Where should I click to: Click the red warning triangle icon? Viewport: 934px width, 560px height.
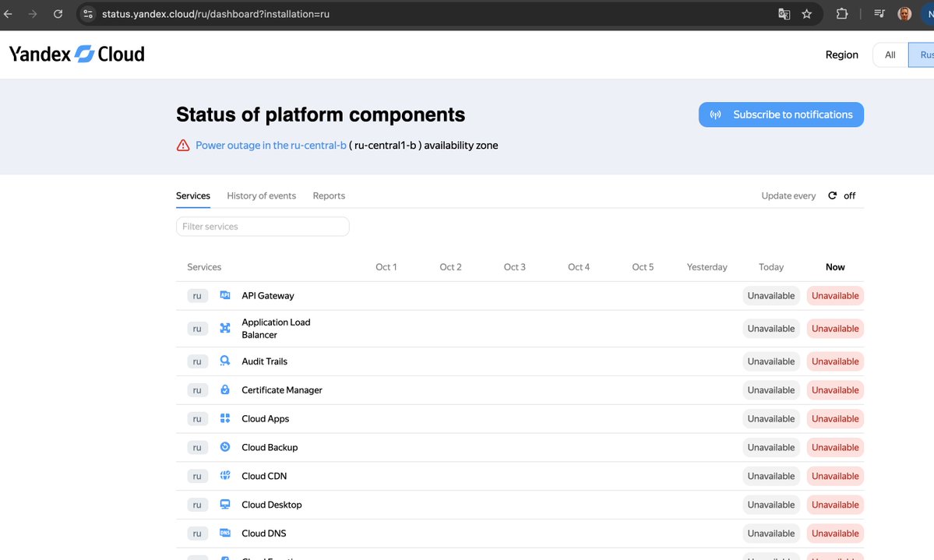(x=183, y=146)
